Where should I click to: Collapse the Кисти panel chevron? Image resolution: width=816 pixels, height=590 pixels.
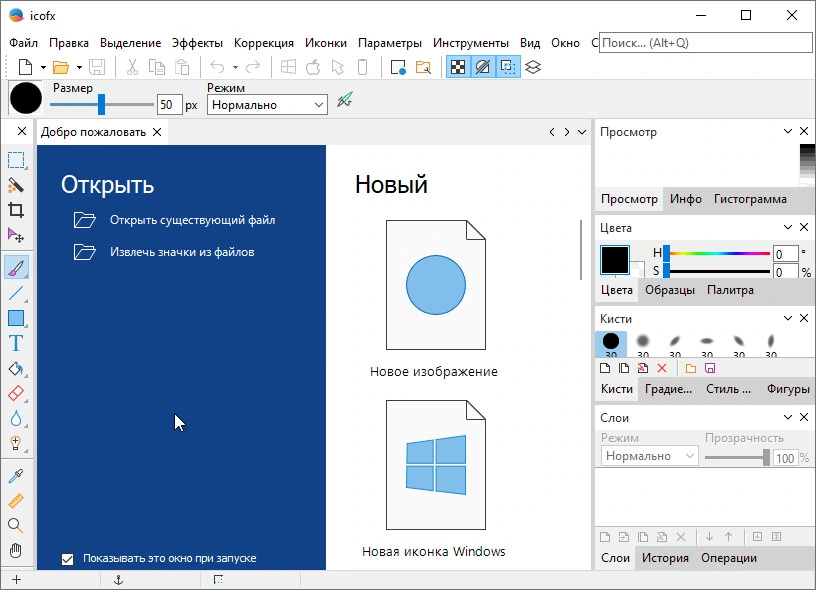(788, 318)
